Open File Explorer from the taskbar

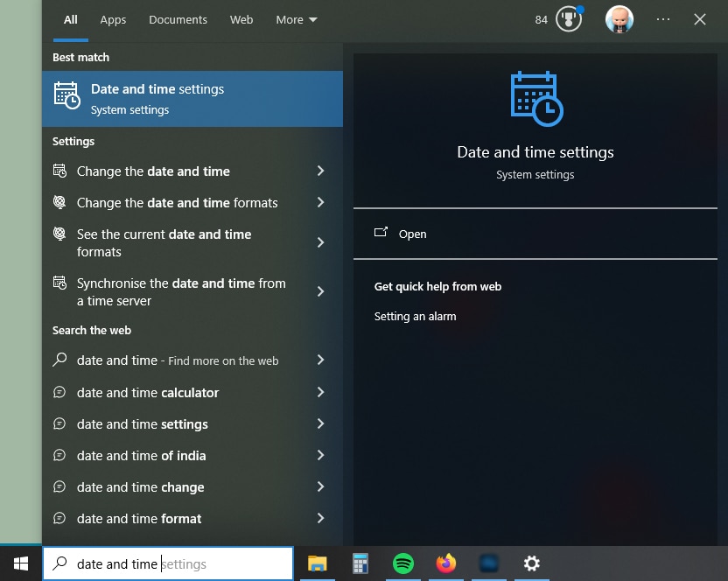click(x=318, y=564)
